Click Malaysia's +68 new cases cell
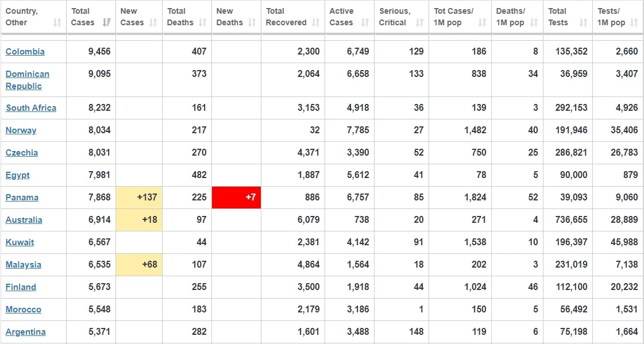Viewport: 644px width, 344px height. 139,265
